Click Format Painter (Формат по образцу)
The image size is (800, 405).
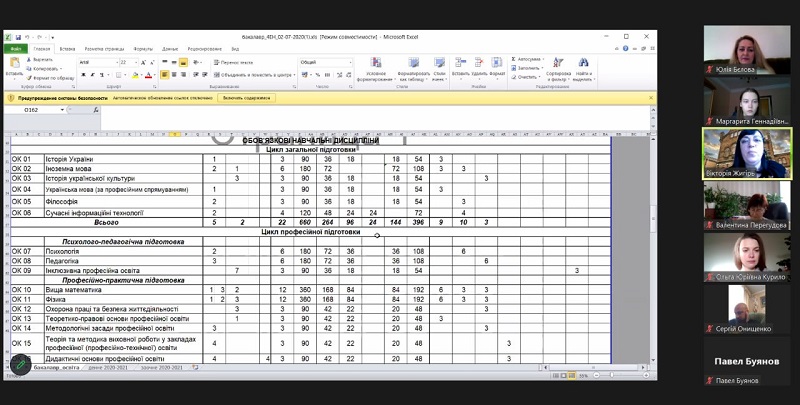51,78
